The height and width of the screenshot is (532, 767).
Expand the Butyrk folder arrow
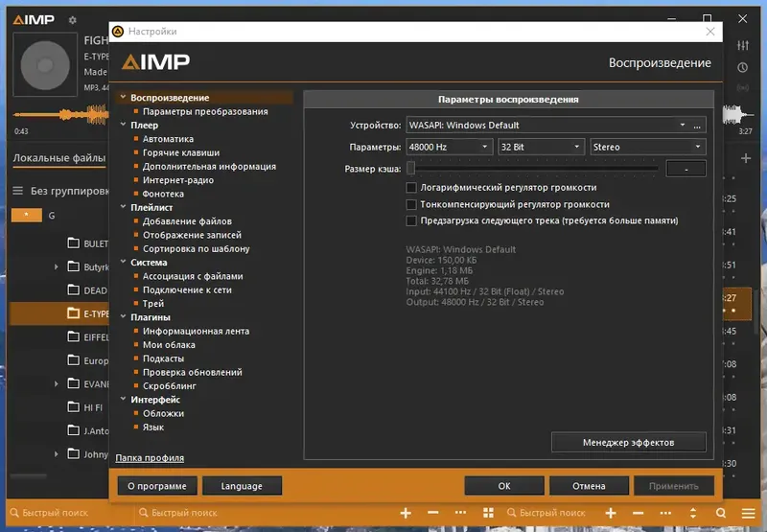point(57,267)
